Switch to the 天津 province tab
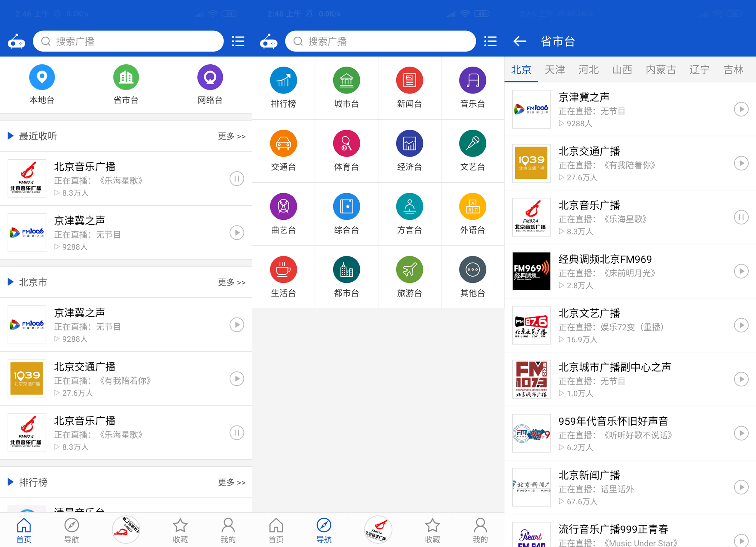Viewport: 756px width, 547px height. 554,70
